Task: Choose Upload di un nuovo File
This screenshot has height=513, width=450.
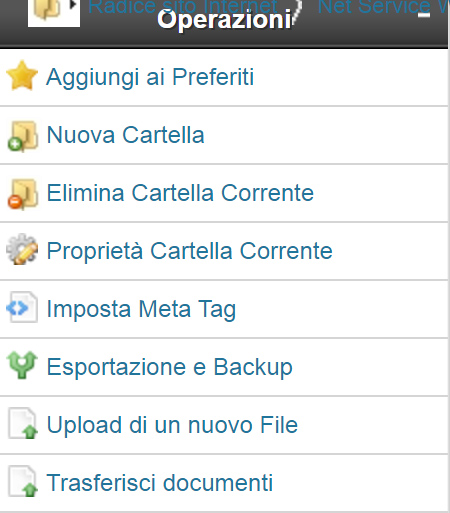Action: tap(172, 425)
